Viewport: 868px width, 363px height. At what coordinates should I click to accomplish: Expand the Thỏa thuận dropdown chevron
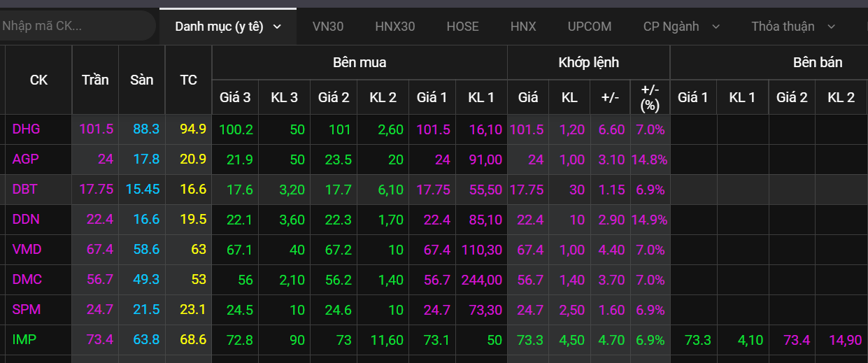(x=831, y=27)
